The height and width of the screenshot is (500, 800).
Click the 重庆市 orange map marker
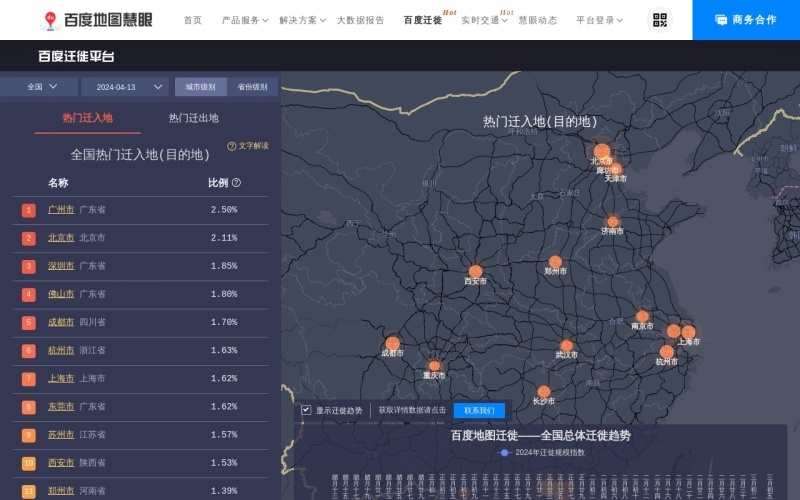(434, 366)
